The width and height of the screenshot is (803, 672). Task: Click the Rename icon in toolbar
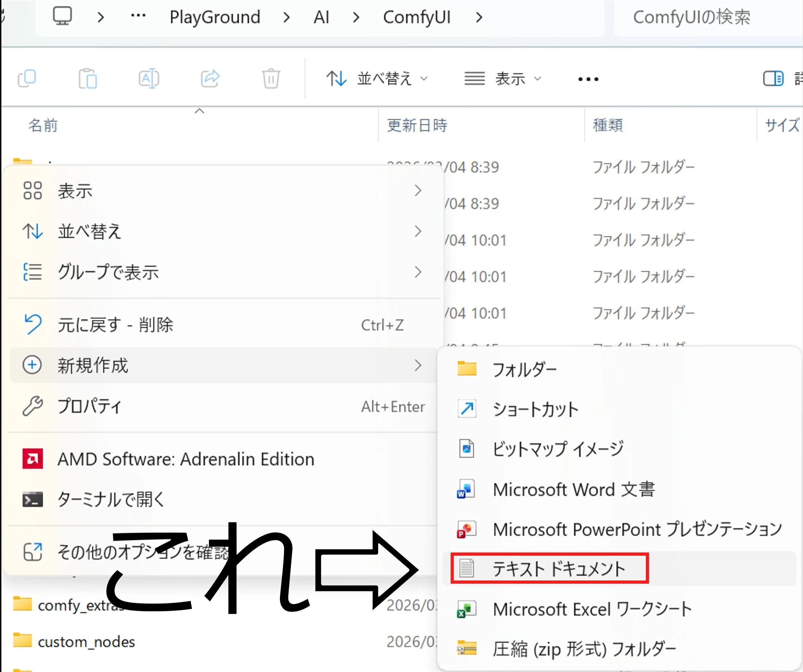pos(149,78)
